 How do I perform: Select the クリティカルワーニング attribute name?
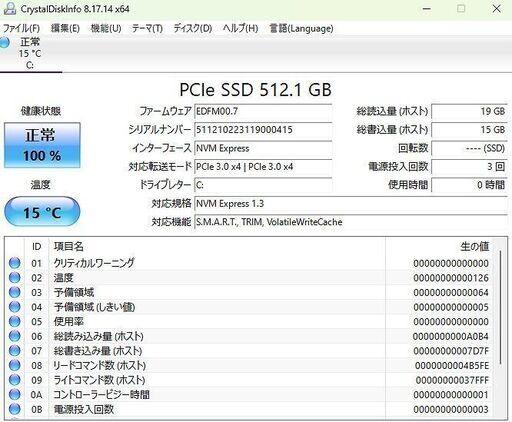tap(94, 263)
